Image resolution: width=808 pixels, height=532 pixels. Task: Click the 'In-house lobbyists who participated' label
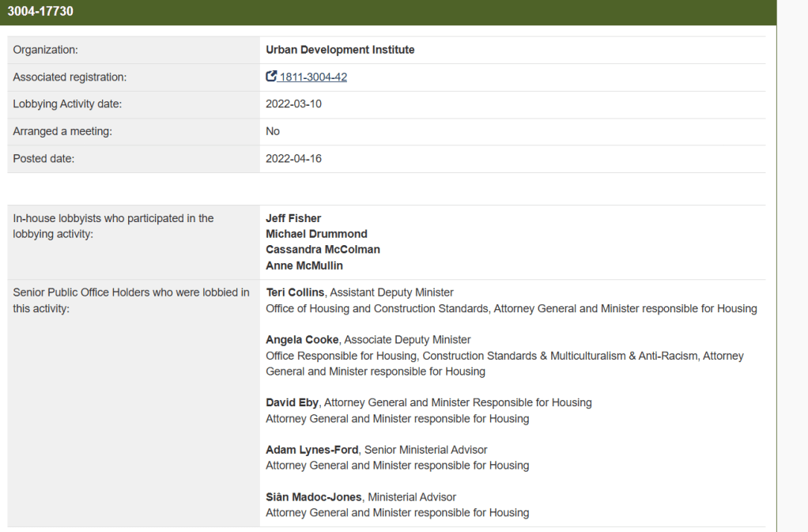coord(113,218)
